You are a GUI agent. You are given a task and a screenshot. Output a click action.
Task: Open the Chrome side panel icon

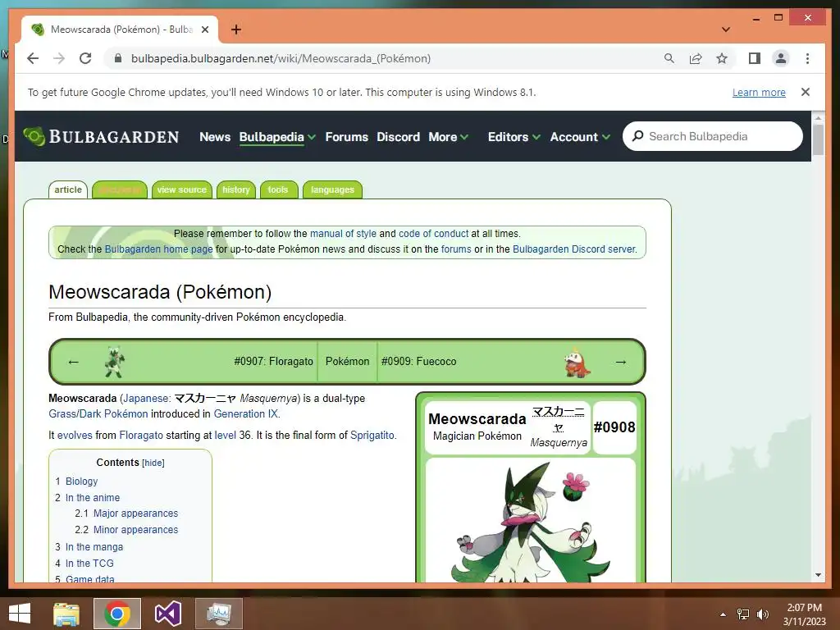[x=755, y=58]
